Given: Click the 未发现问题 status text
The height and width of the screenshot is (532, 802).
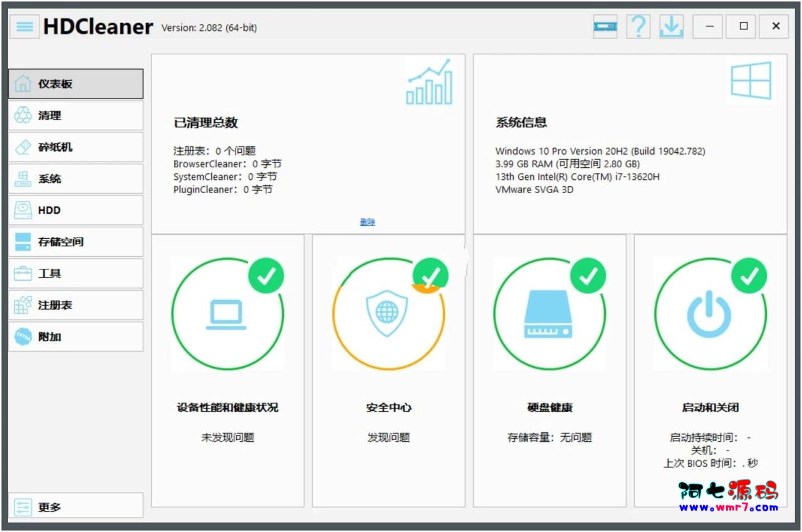Looking at the screenshot, I should tap(227, 437).
